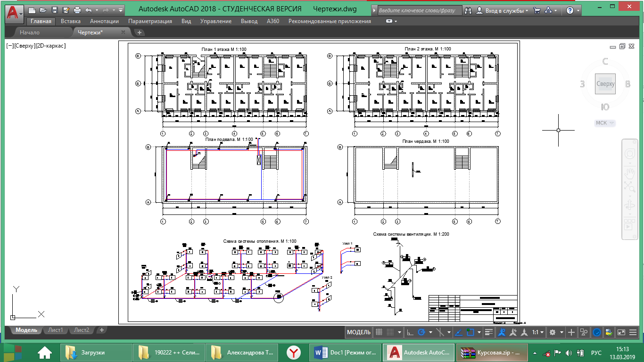Toggle annotation objects visibility
The image size is (644, 362).
point(502,332)
